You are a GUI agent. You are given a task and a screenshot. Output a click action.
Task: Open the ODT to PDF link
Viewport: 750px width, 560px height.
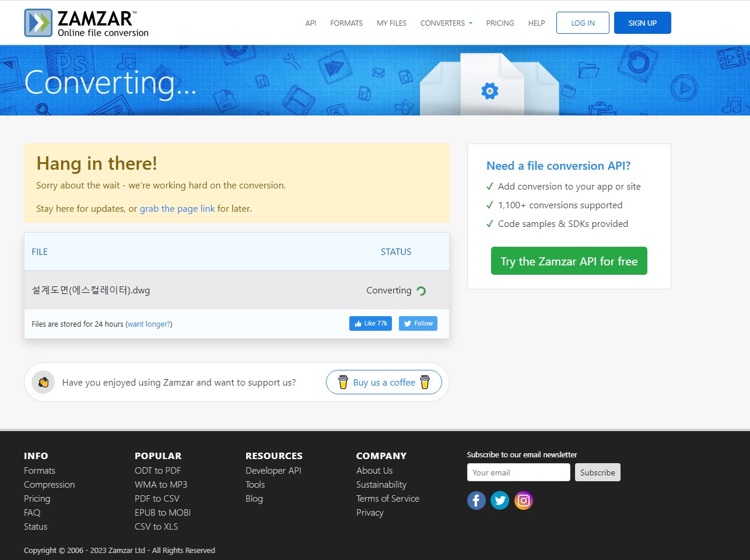pos(158,471)
